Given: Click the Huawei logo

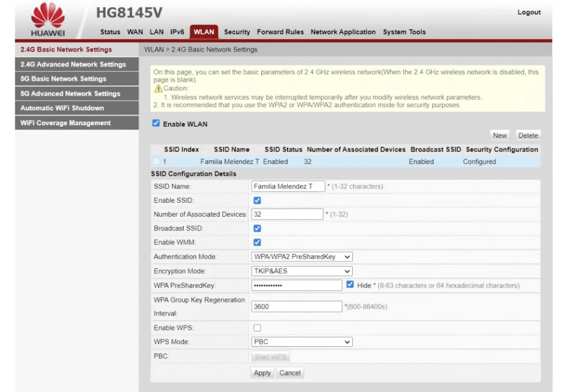Looking at the screenshot, I should click(48, 19).
